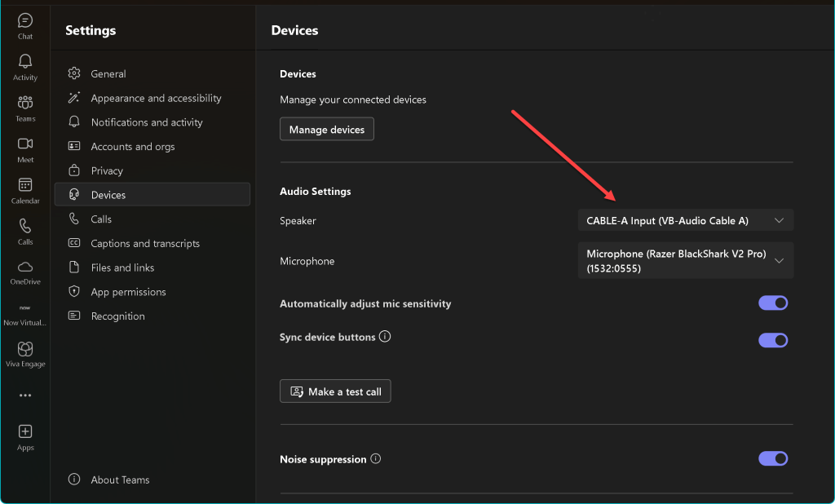Open Chat in the app rail
Screen dimensions: 835x504
25,26
